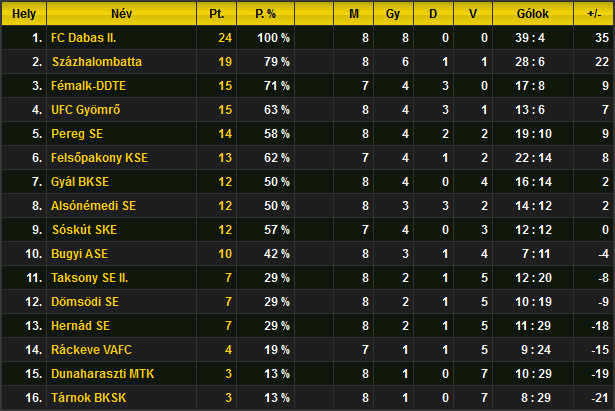The width and height of the screenshot is (615, 411).
Task: Click Hernád SE in the standings
Action: click(x=80, y=326)
